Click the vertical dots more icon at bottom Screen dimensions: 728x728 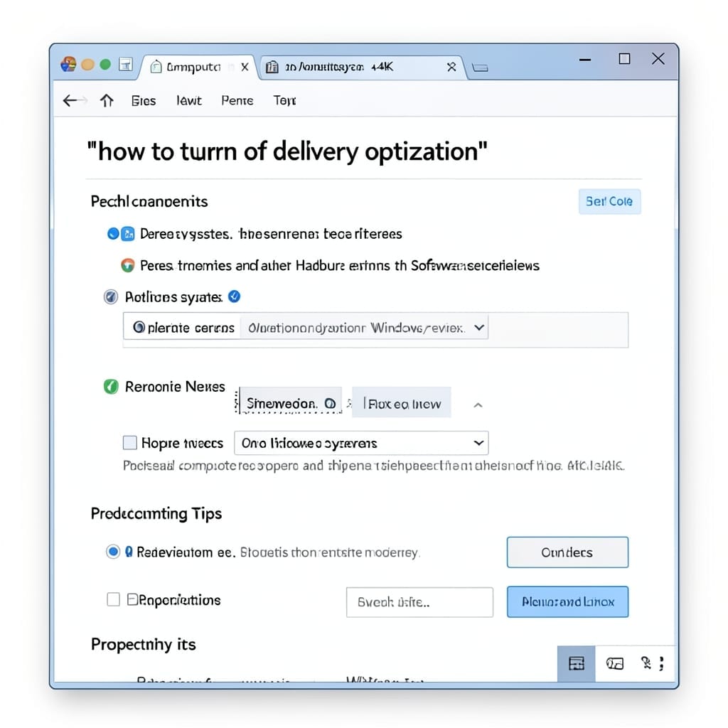click(662, 663)
